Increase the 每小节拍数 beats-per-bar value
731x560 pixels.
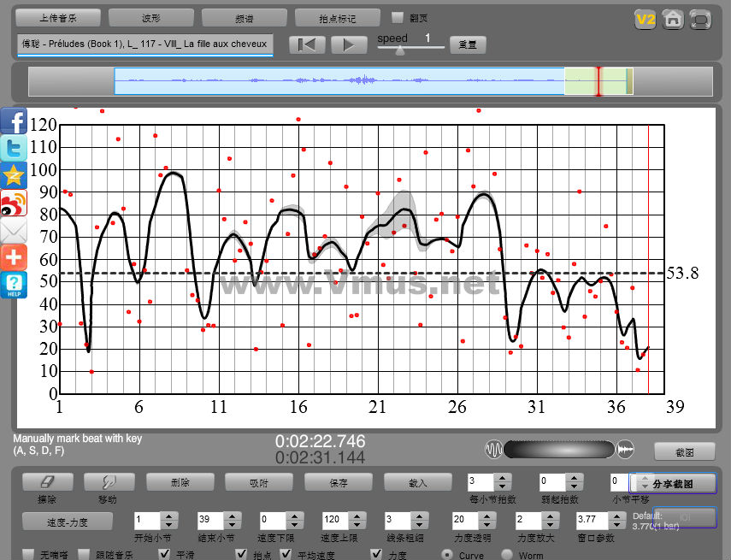[502, 478]
